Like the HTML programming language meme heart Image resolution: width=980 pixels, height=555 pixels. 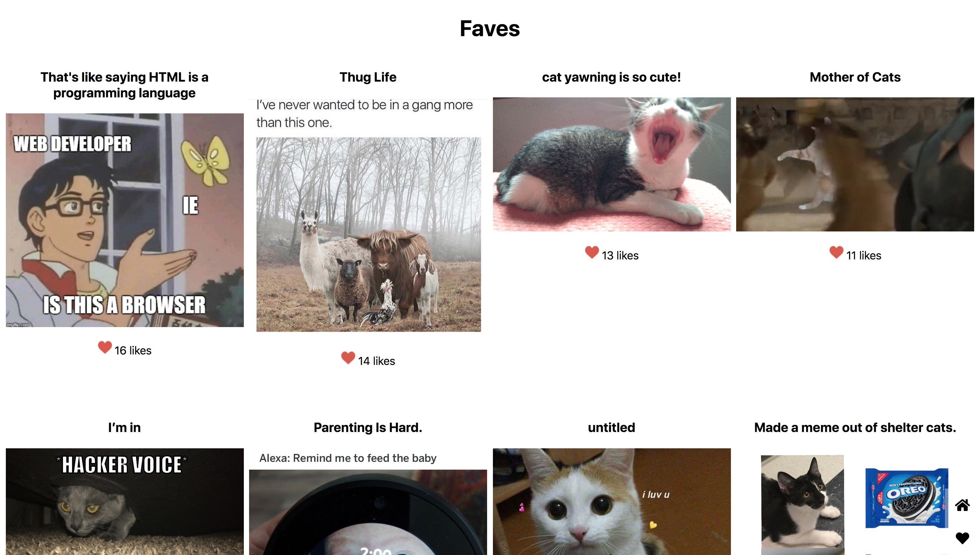click(104, 347)
